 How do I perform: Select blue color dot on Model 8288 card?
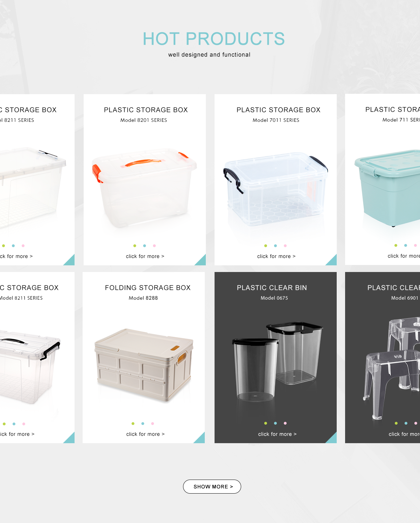(x=143, y=424)
